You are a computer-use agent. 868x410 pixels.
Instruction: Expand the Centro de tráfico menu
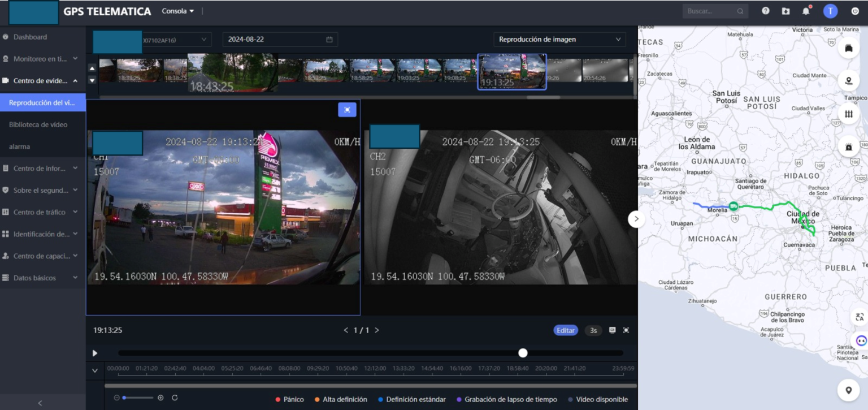pyautogui.click(x=43, y=212)
